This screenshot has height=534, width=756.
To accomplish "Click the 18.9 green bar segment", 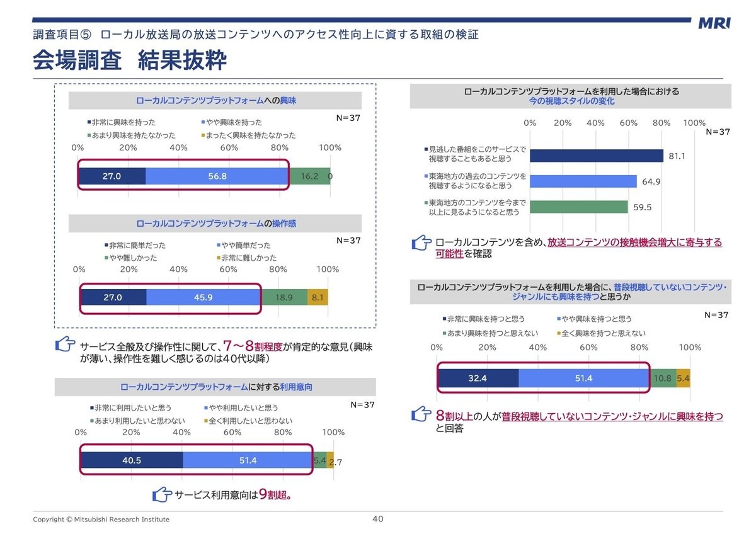I will click(283, 297).
